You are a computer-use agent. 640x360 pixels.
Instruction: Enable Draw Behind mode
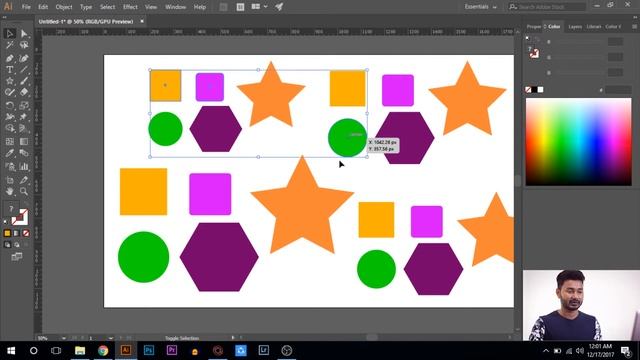(16, 245)
